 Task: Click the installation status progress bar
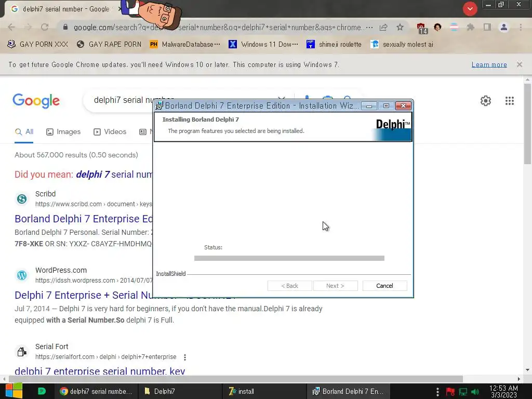point(289,258)
